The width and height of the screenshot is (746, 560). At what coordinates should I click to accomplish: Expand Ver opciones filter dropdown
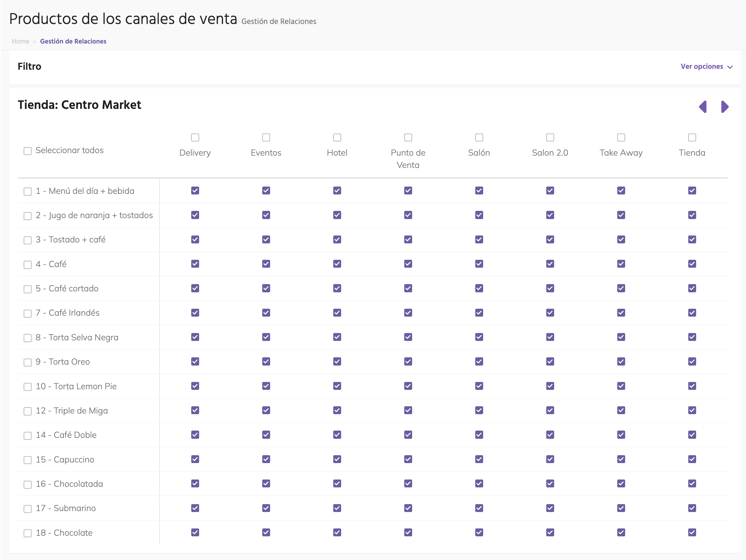(702, 67)
